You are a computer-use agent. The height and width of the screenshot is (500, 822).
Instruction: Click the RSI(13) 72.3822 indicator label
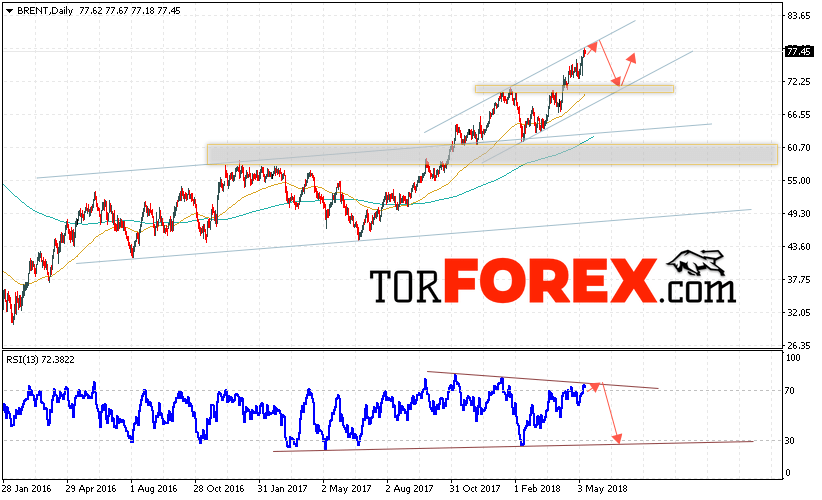(40, 360)
